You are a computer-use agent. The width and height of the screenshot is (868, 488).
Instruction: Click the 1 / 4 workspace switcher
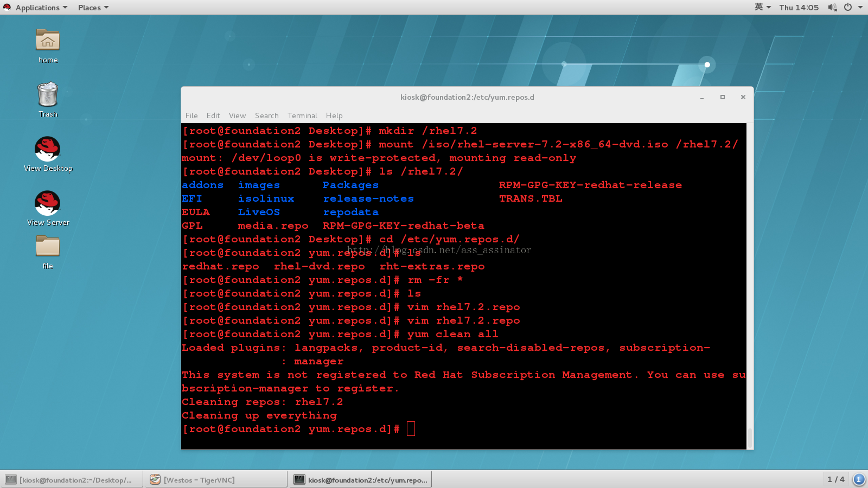tap(836, 479)
